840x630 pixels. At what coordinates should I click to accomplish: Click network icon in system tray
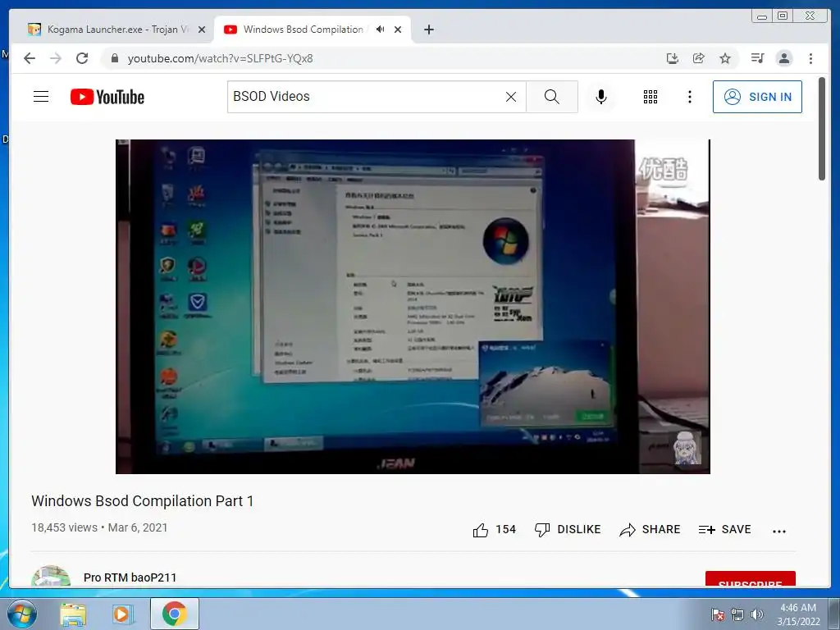tap(737, 614)
